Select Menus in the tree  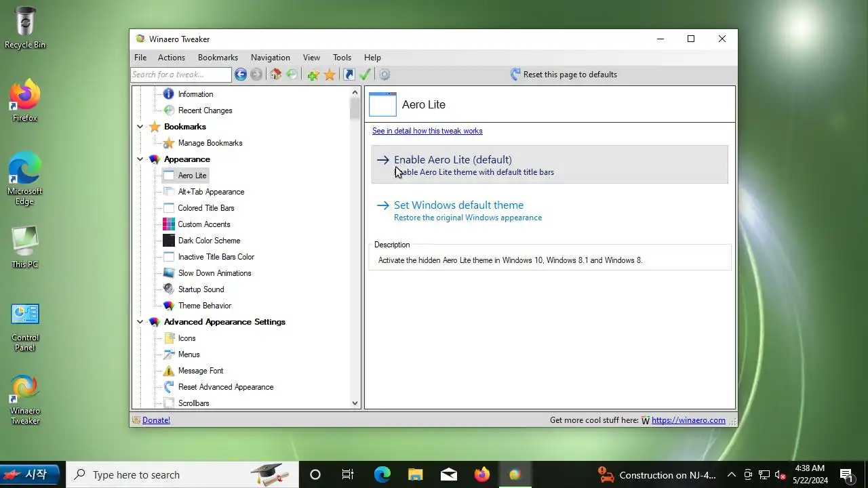(x=189, y=354)
